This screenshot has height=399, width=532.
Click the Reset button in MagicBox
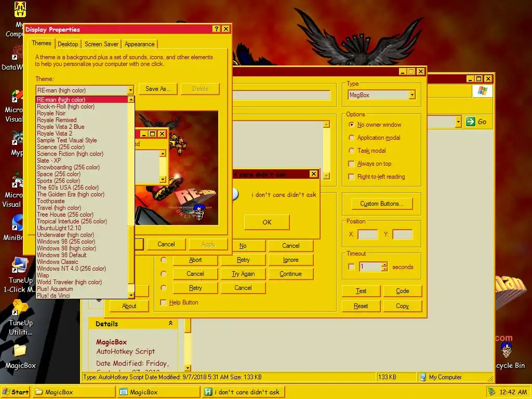coord(361,306)
